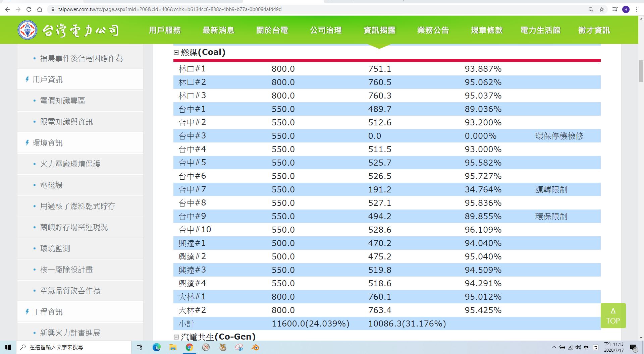Click 運轉限制 remark in 台中#7 row

click(x=551, y=189)
